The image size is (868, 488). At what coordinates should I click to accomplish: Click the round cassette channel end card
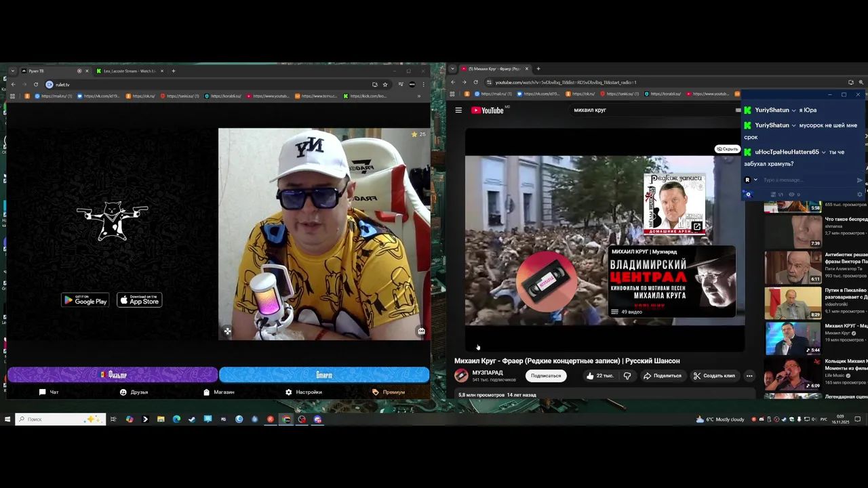click(547, 281)
